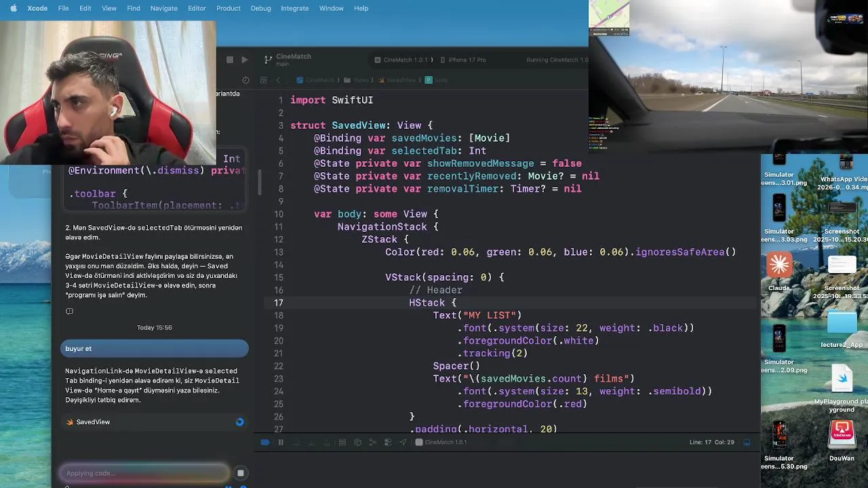Open the body symbol breadcrumb

point(437,80)
